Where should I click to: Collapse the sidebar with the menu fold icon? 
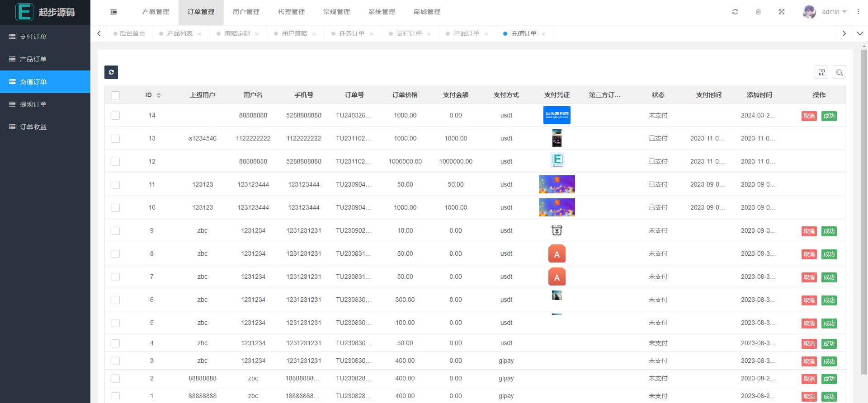pos(113,12)
